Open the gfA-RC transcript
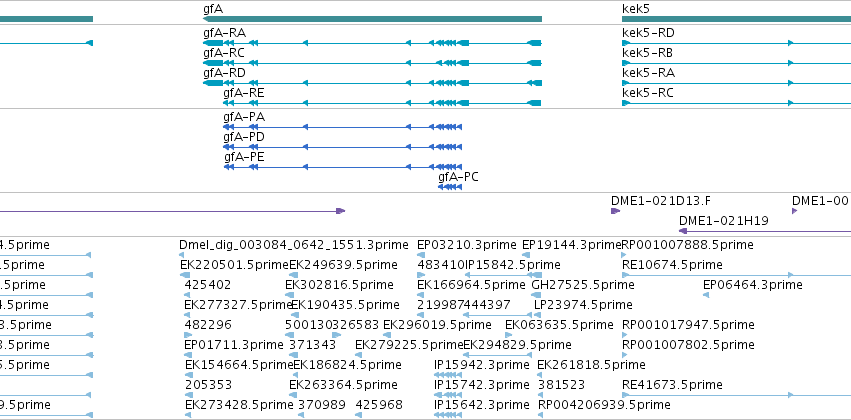The width and height of the screenshot is (851, 420). (x=224, y=53)
